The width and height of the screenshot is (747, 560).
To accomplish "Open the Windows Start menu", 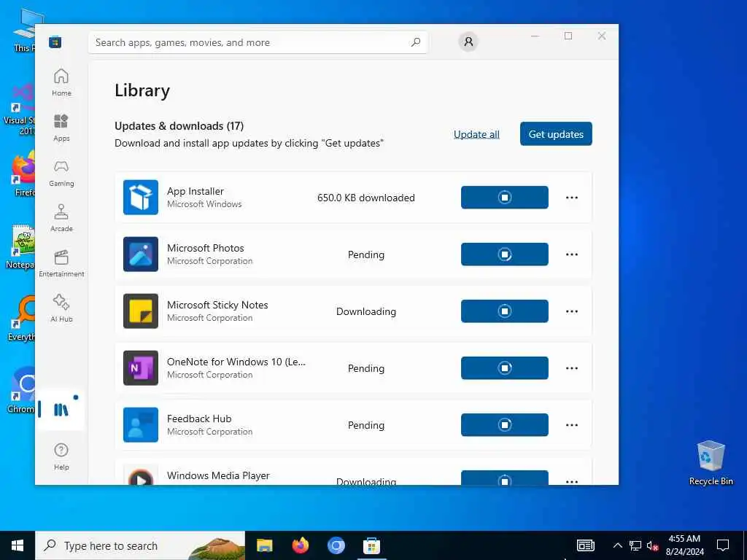I will (18, 545).
